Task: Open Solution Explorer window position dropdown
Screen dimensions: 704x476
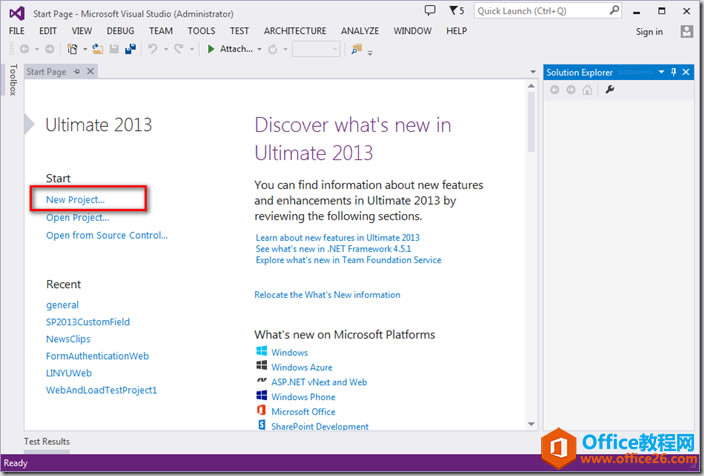Action: coord(661,72)
